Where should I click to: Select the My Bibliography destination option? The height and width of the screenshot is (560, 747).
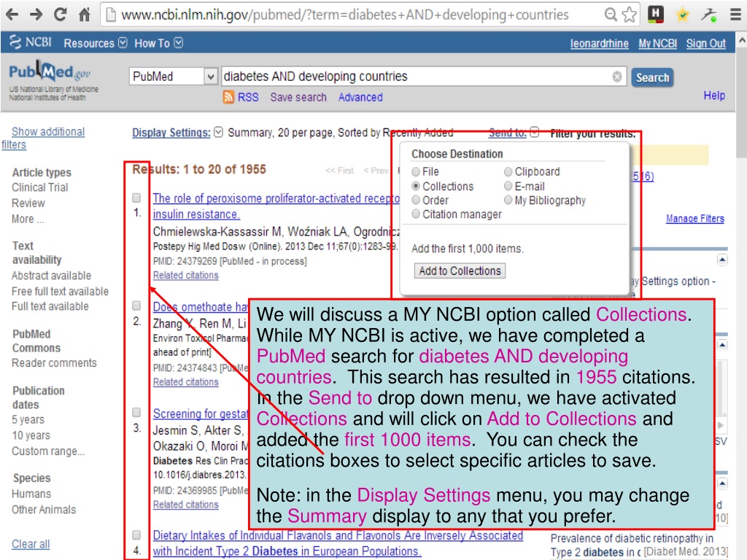508,200
